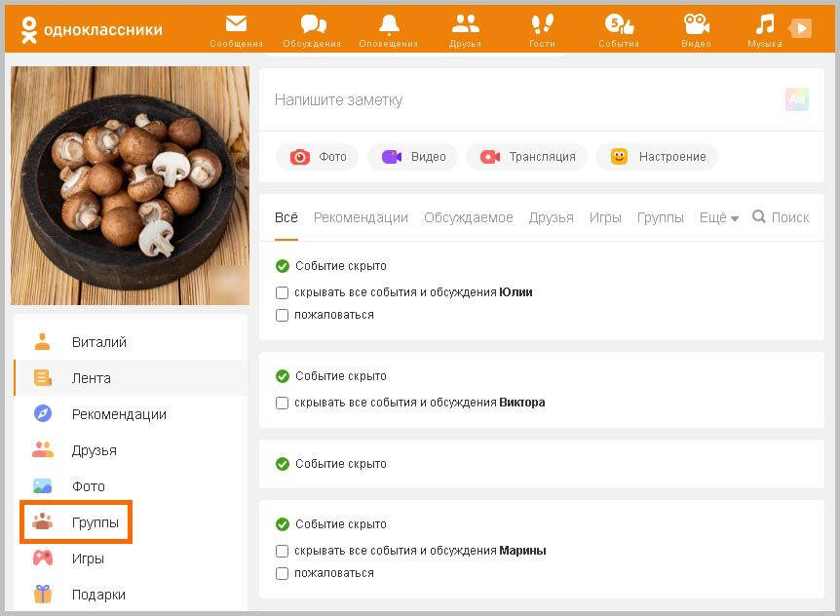
Task: Open События thumbs-up icon
Action: [x=619, y=24]
